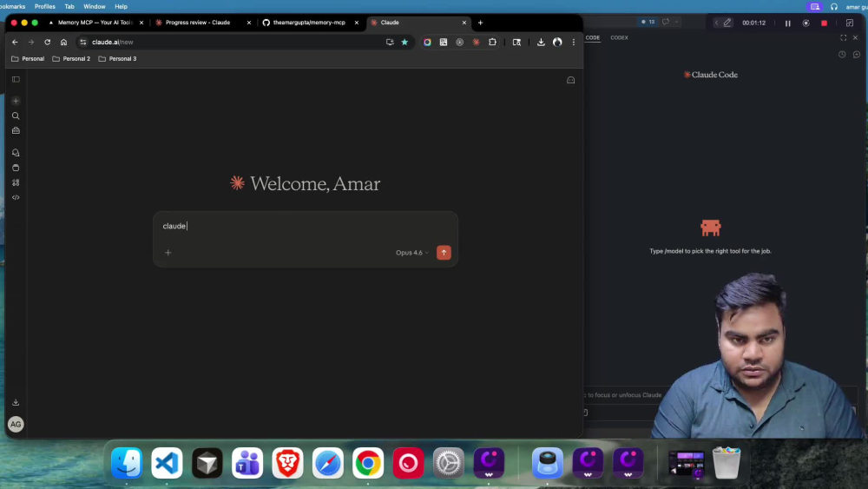The image size is (868, 489).
Task: Open the Window menu in menu bar
Action: point(94,7)
